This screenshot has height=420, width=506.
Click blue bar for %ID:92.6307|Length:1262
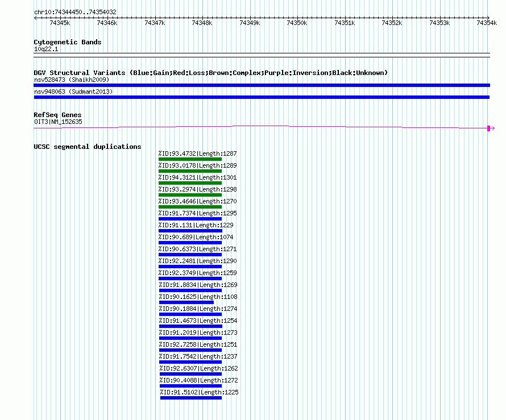(x=190, y=374)
